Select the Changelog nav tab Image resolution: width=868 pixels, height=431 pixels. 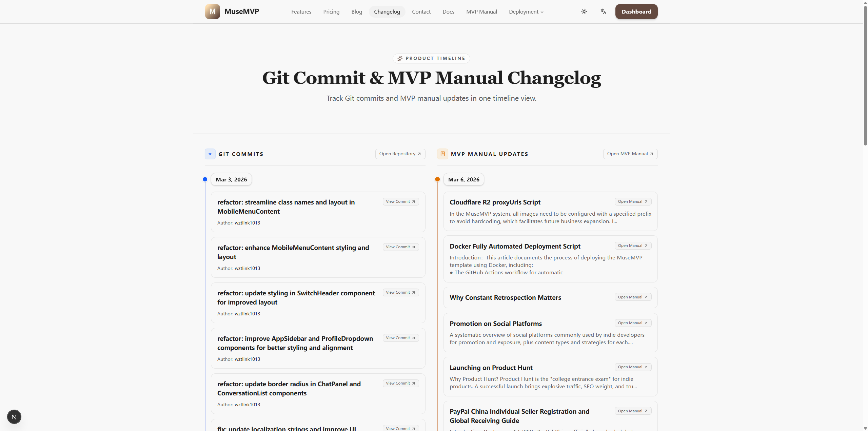(387, 12)
